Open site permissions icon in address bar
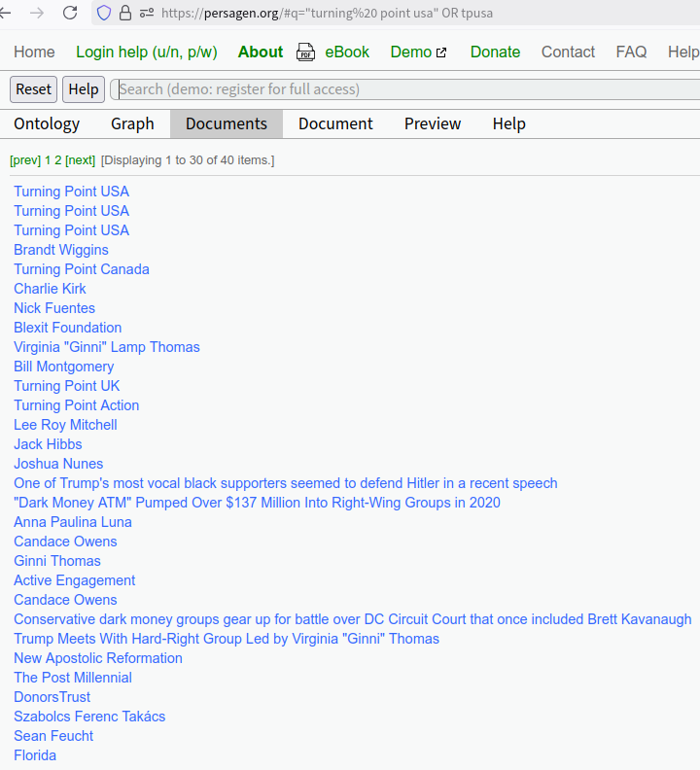 click(x=147, y=13)
